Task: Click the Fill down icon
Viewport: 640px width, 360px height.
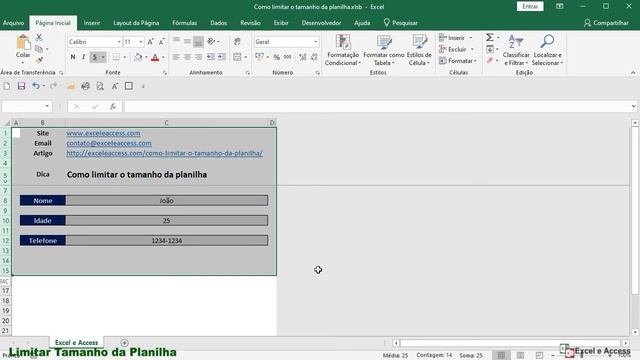Action: [x=490, y=49]
